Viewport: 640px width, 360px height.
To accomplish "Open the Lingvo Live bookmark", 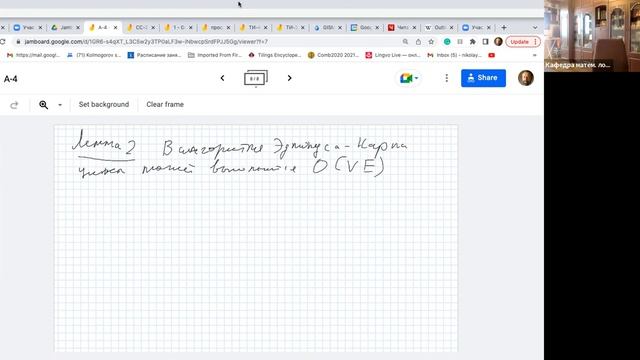I will [x=393, y=55].
